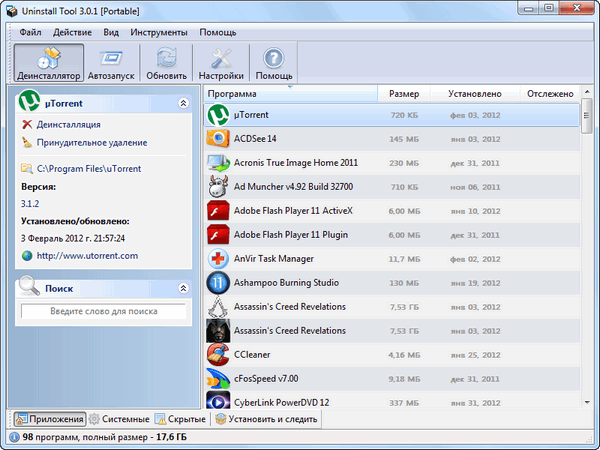600x450 pixels.
Task: Click the Помощь question mark icon
Action: pos(274,59)
